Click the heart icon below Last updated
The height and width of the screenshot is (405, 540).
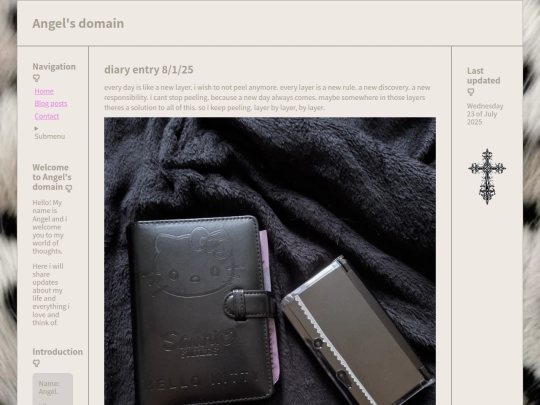(471, 92)
